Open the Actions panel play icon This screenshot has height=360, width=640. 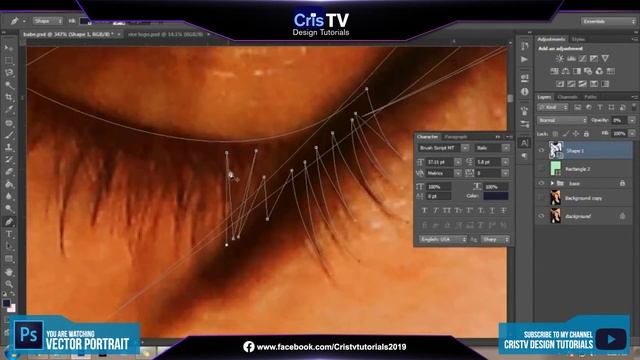click(524, 60)
